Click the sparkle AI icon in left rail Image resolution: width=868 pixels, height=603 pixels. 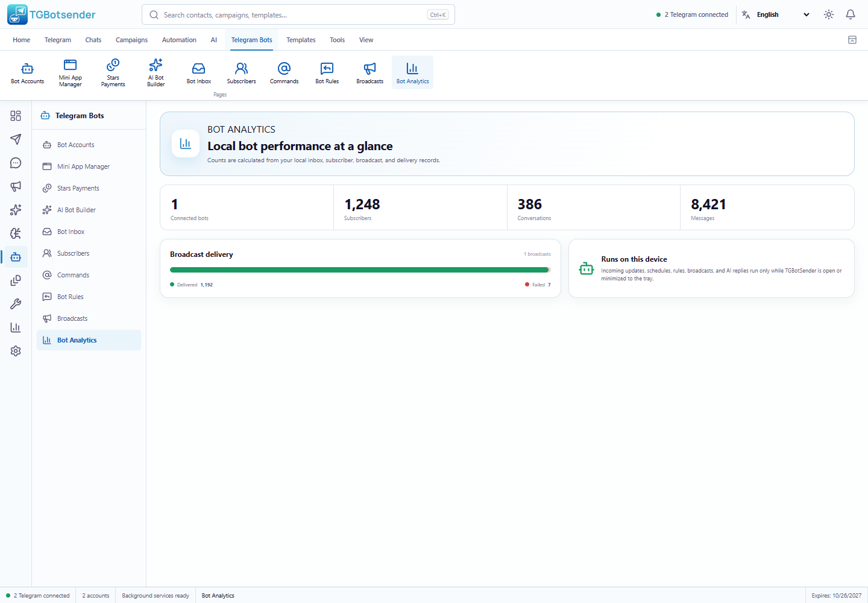click(16, 210)
